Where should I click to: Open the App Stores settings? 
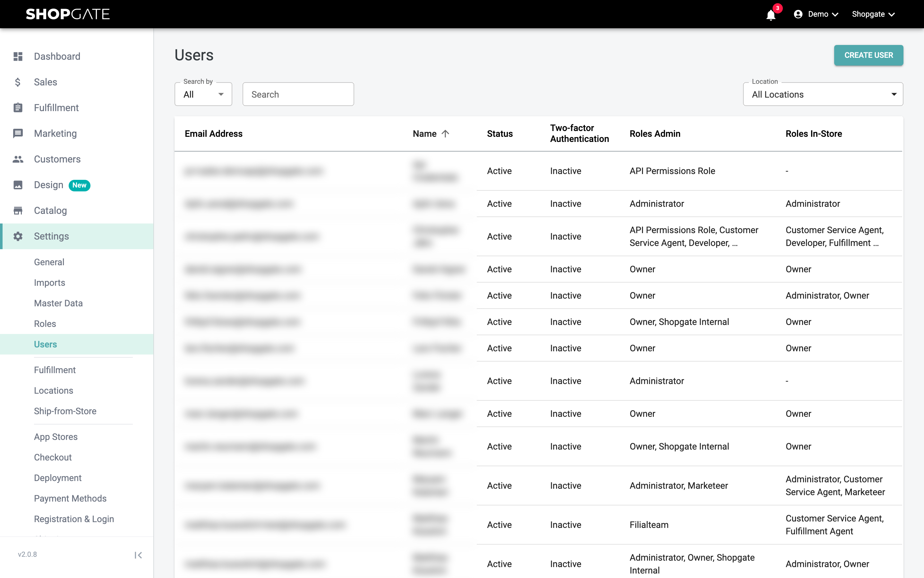(56, 437)
